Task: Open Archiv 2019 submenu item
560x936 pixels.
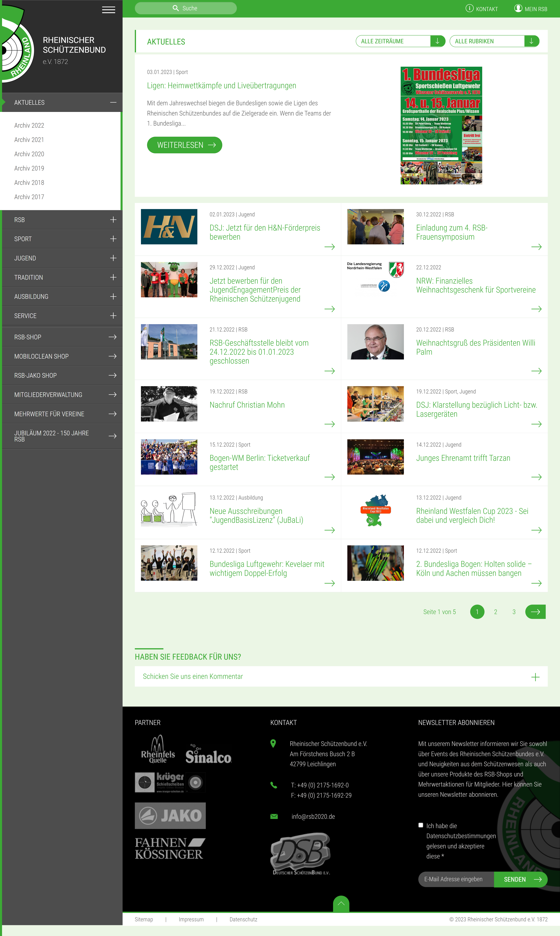Action: click(x=29, y=168)
